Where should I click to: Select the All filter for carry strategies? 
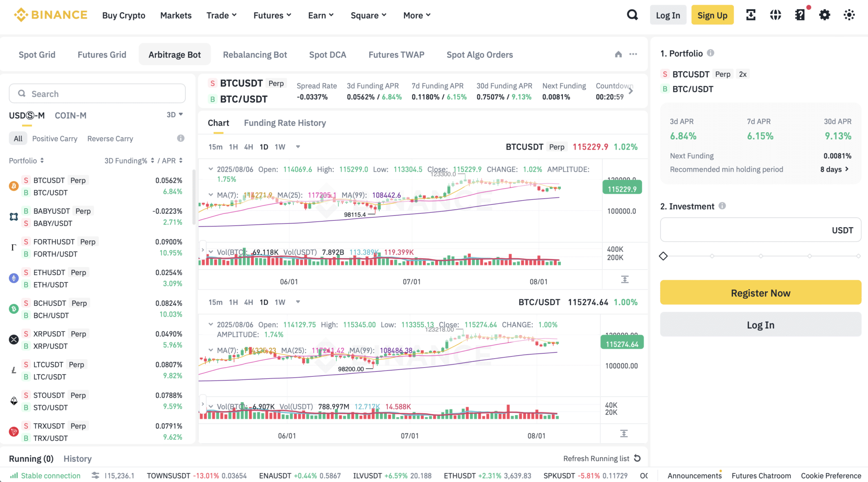[x=18, y=138]
